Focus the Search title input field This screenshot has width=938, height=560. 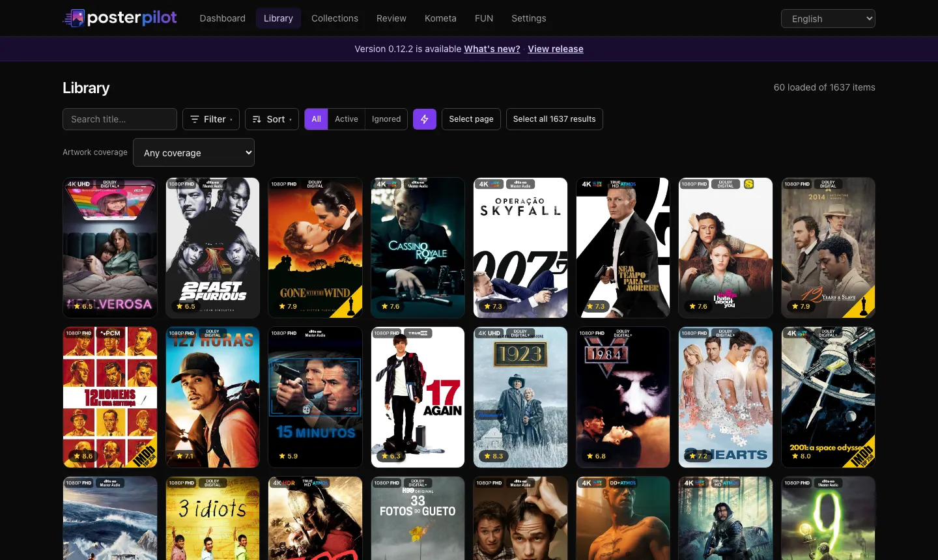[x=120, y=119]
